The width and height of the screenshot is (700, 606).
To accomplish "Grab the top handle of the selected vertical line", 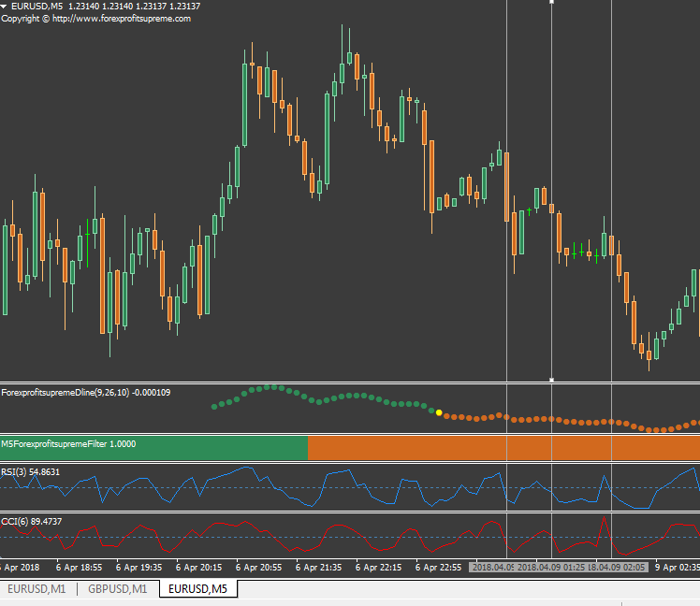I will click(552, 2).
